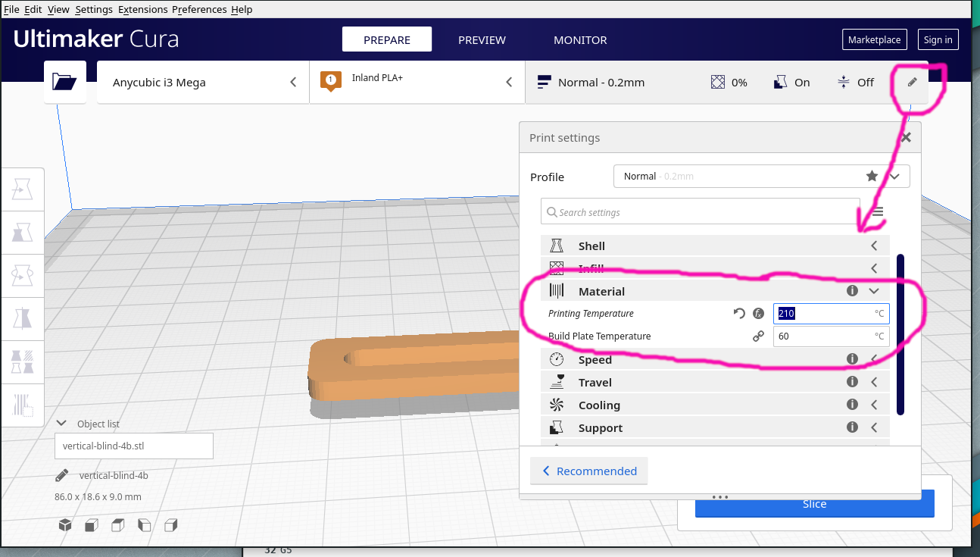Click the Build Plate Temperature 60 field
The height and width of the screenshot is (557, 980).
click(831, 336)
